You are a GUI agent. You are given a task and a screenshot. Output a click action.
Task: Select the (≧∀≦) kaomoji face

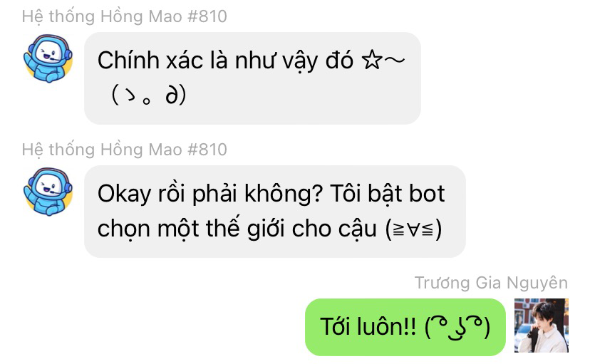(413, 229)
